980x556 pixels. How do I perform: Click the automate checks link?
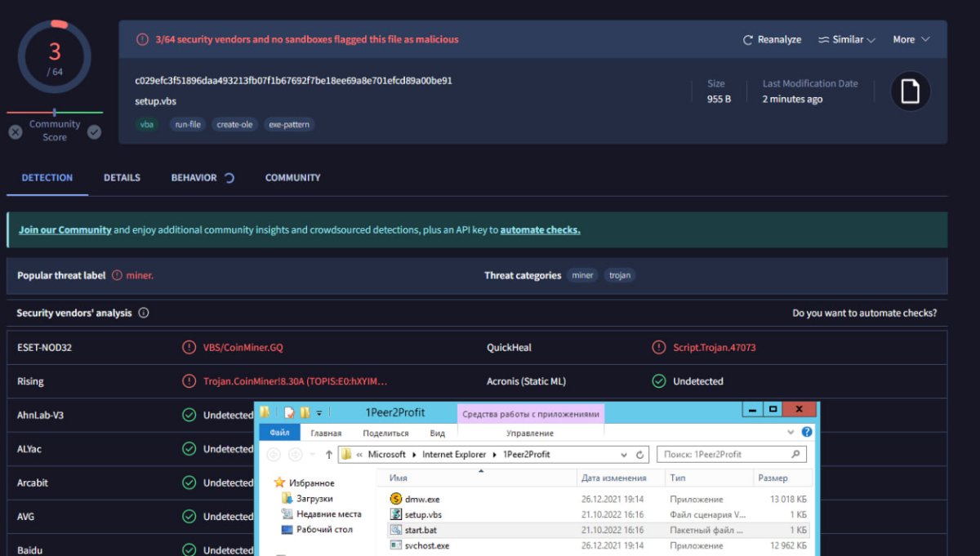[540, 230]
